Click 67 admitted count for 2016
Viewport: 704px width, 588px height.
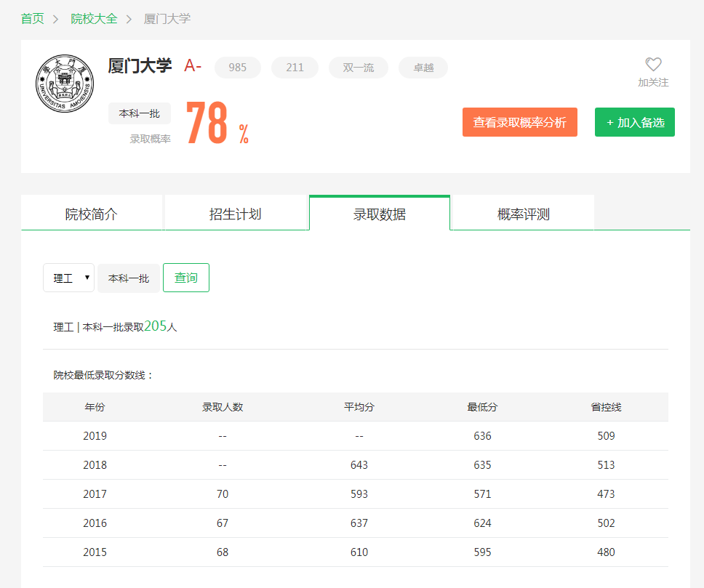[223, 523]
